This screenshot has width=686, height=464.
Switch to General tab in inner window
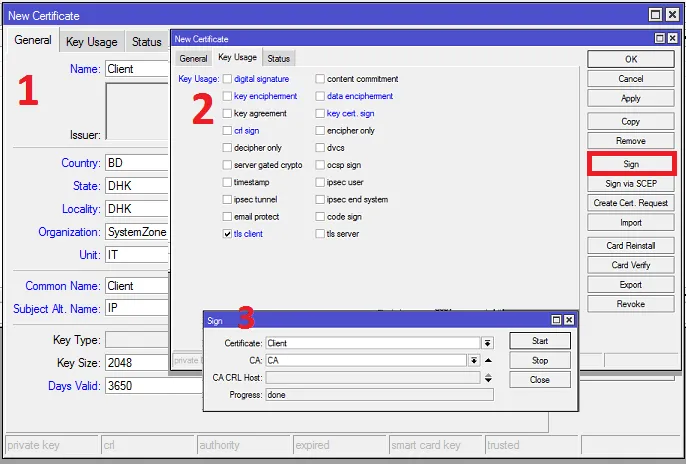click(193, 58)
